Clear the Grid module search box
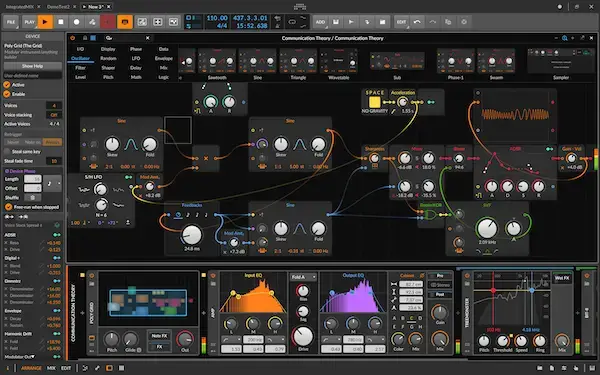 coord(148,38)
